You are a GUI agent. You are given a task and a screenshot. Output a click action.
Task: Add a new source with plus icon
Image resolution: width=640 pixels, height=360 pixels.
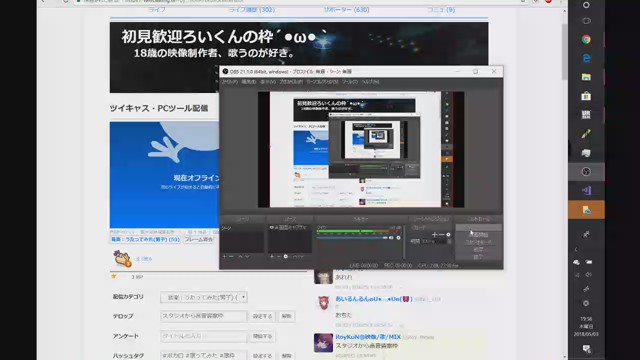[272, 256]
